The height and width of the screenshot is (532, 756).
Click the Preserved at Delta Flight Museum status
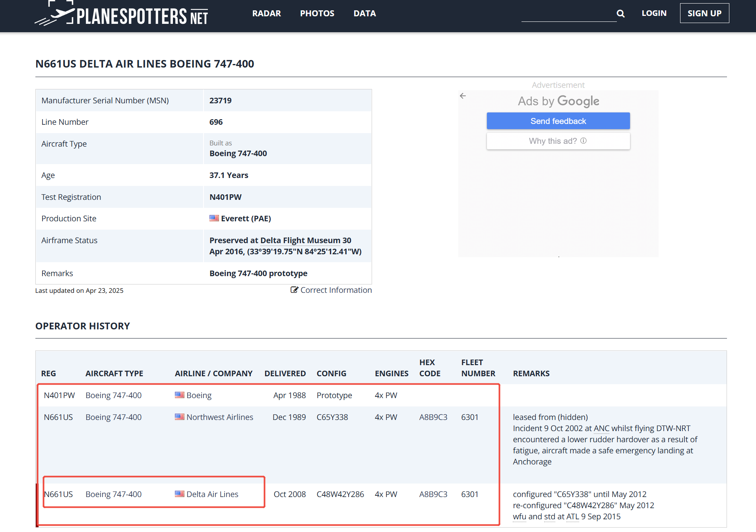[x=285, y=246]
